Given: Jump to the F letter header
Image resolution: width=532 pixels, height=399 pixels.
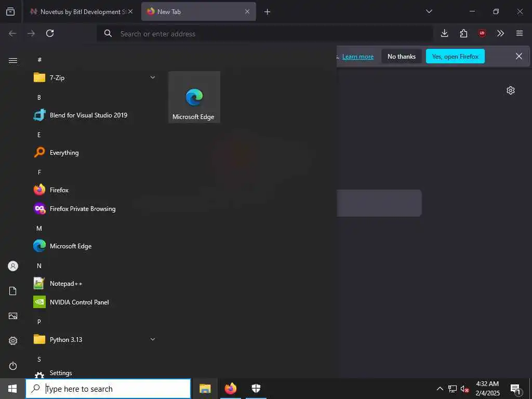Looking at the screenshot, I should tap(39, 172).
